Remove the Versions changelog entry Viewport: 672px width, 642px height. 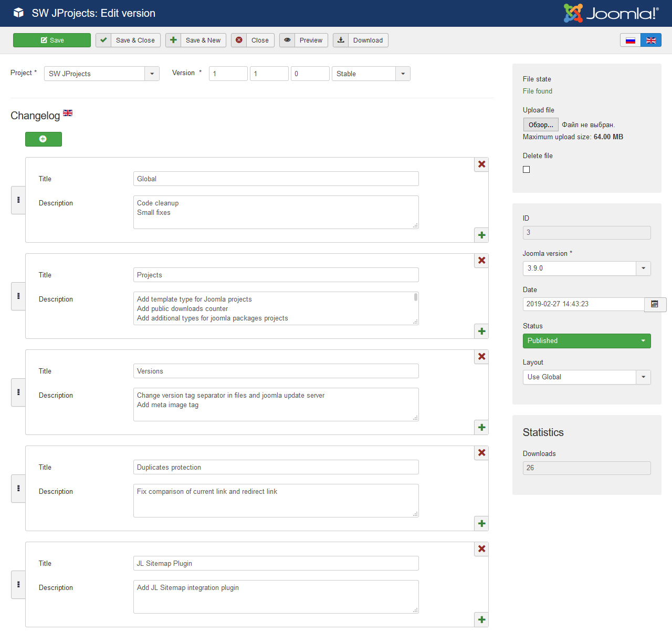click(481, 357)
